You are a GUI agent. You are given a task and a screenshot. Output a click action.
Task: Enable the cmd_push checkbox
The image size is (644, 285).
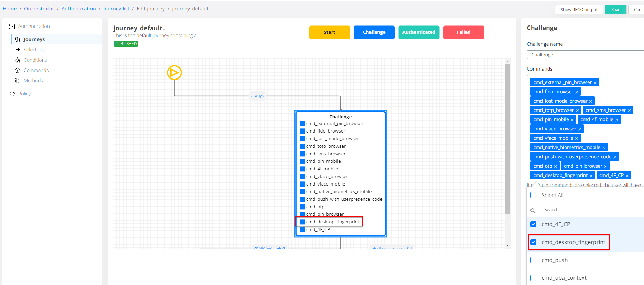coord(533,260)
